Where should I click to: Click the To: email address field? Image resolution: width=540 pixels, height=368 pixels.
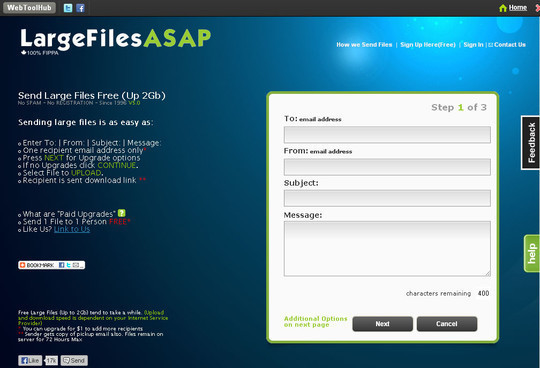coord(387,135)
